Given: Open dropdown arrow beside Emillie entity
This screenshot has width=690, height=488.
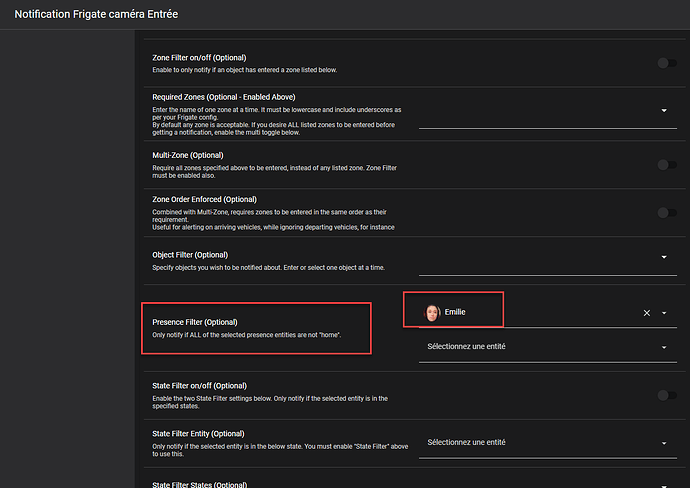Looking at the screenshot, I should click(x=664, y=313).
